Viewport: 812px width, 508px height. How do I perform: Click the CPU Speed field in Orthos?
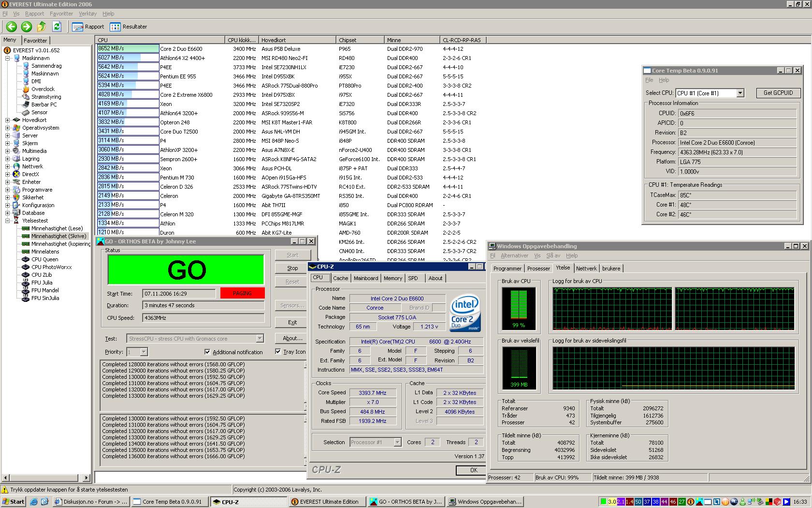(x=203, y=318)
